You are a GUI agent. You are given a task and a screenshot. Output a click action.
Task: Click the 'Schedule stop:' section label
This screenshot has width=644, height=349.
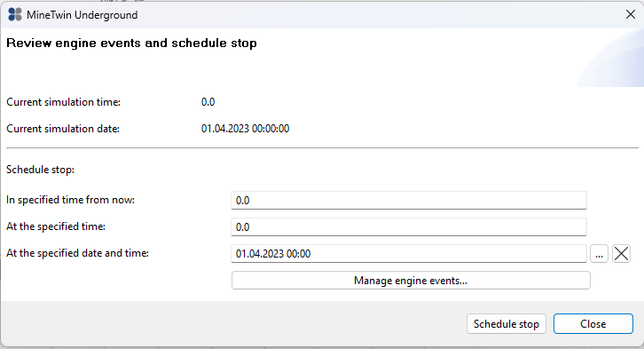(x=40, y=170)
